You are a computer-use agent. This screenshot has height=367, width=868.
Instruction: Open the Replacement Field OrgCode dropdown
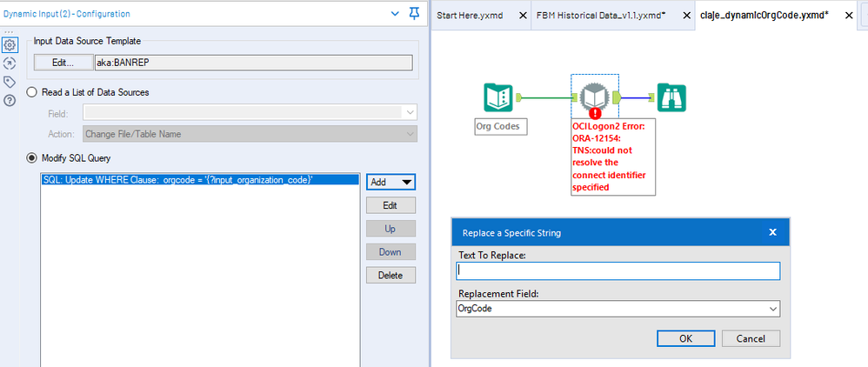[618, 309]
